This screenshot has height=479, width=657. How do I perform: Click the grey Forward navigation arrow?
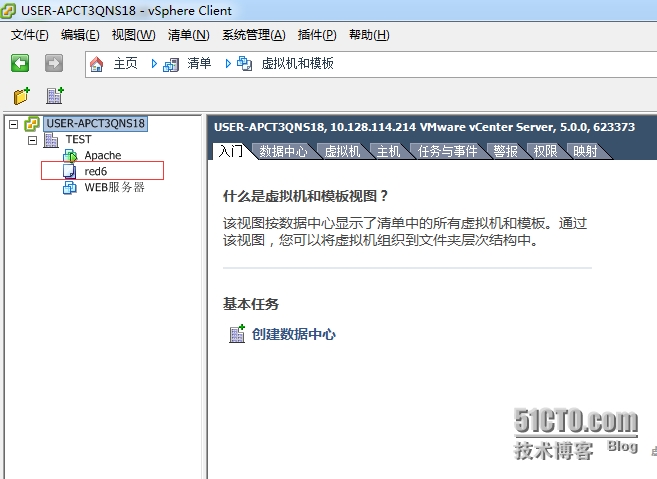[54, 63]
